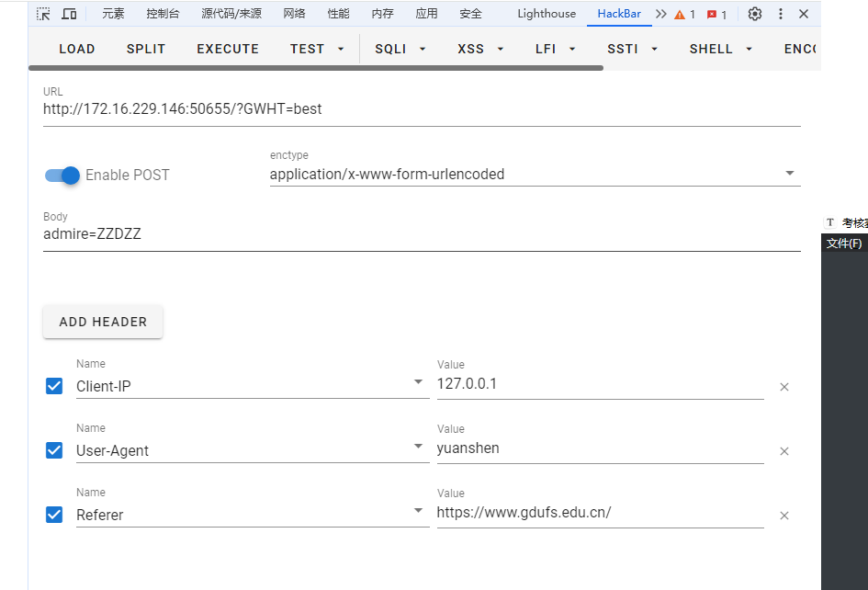Switch to the 源代码/来源 tab
Screen dimensions: 868x590
pos(231,14)
